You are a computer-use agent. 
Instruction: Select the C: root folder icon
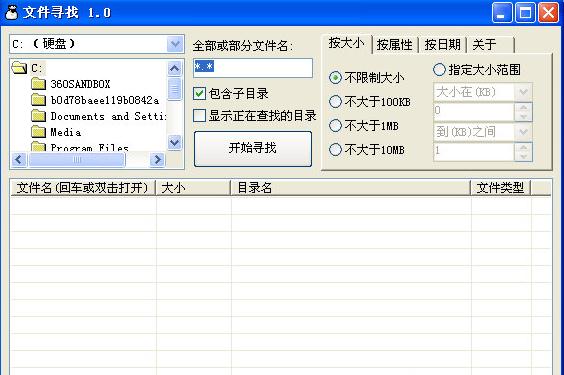(19, 68)
